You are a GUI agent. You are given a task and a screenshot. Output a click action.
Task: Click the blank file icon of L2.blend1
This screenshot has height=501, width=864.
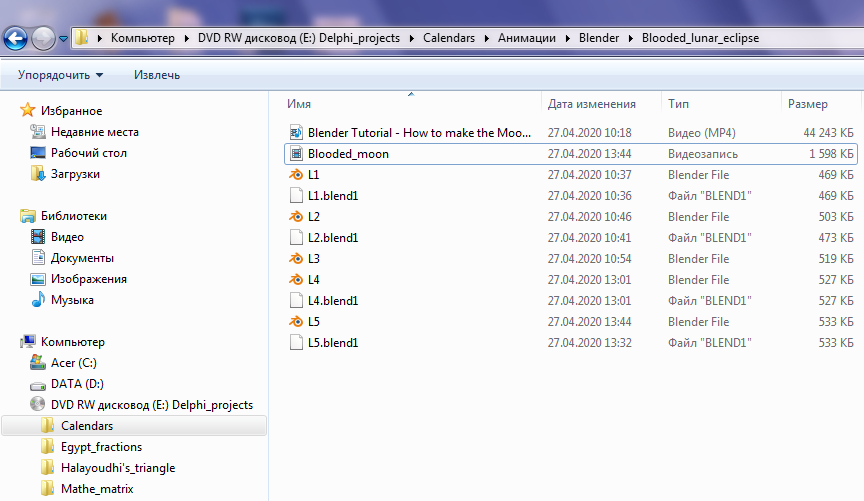(x=296, y=238)
